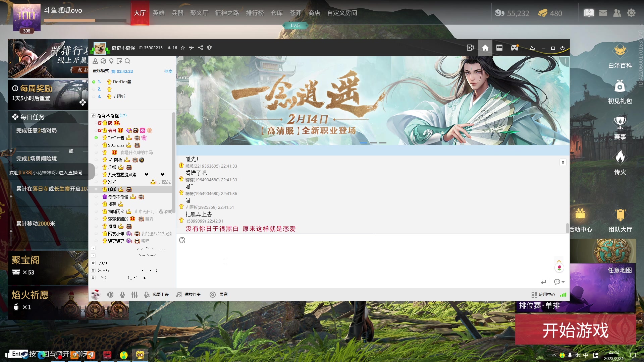Open the shield report icon in header

click(x=209, y=48)
